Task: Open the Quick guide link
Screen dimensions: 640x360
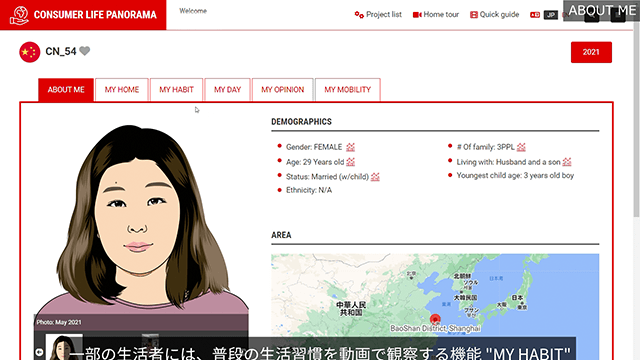Action: [494, 15]
